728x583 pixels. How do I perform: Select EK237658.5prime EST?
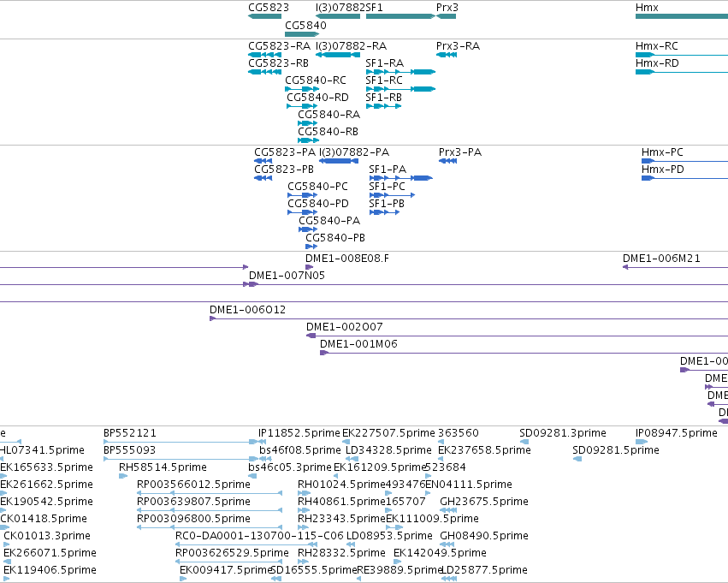point(441,459)
